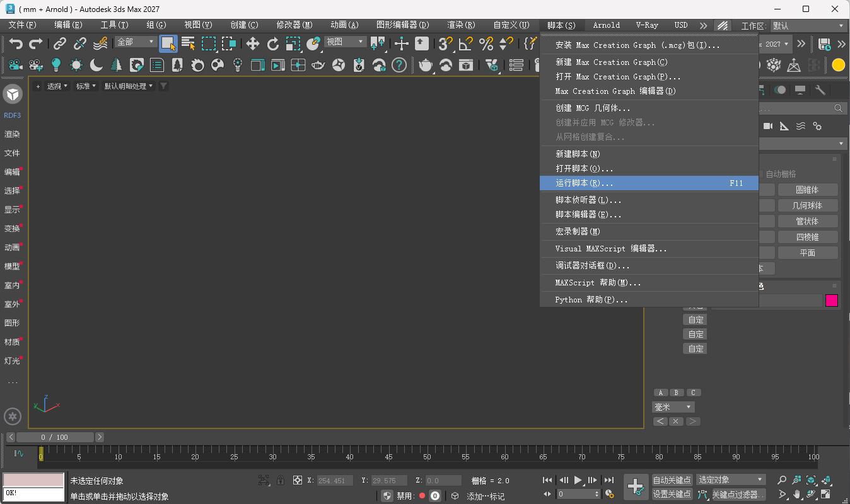Click the 几何球体 button
The width and height of the screenshot is (850, 504).
pyautogui.click(x=808, y=205)
